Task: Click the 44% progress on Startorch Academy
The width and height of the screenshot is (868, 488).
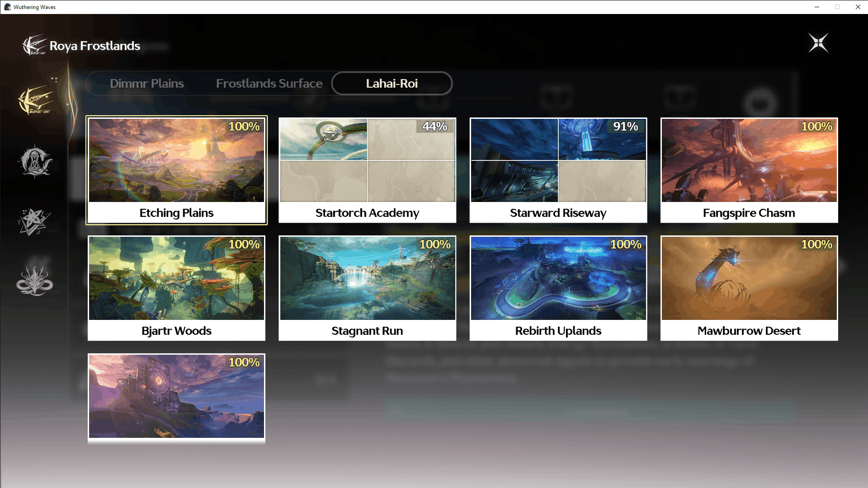Action: 435,127
